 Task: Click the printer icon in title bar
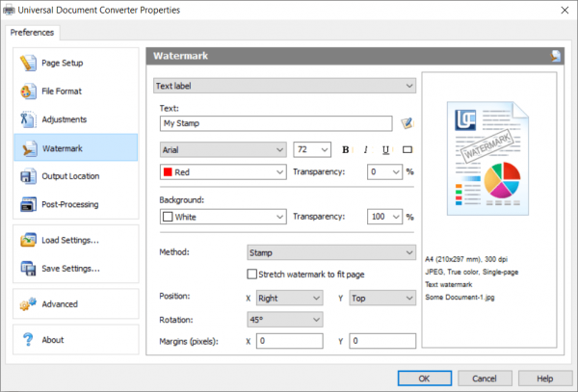(x=9, y=10)
